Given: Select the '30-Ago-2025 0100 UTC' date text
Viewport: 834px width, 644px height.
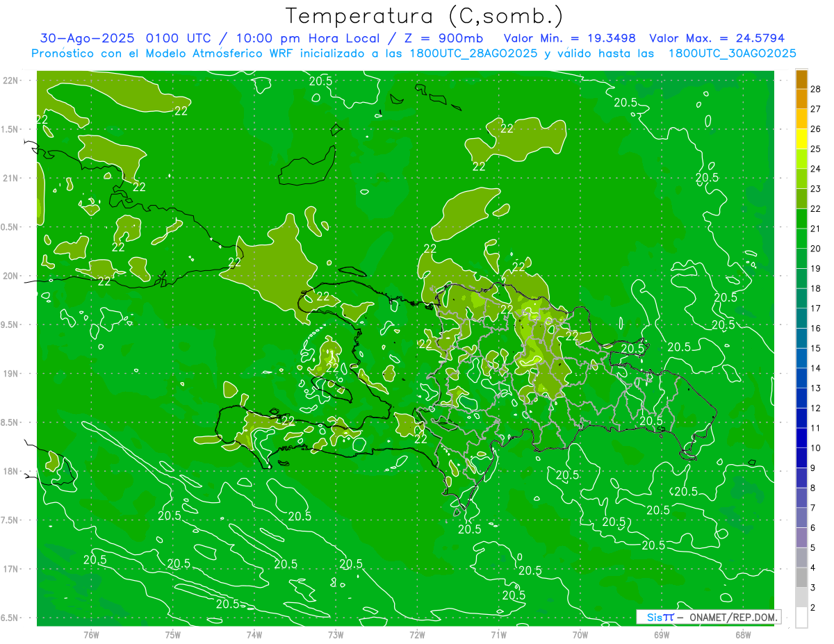Looking at the screenshot, I should point(125,38).
